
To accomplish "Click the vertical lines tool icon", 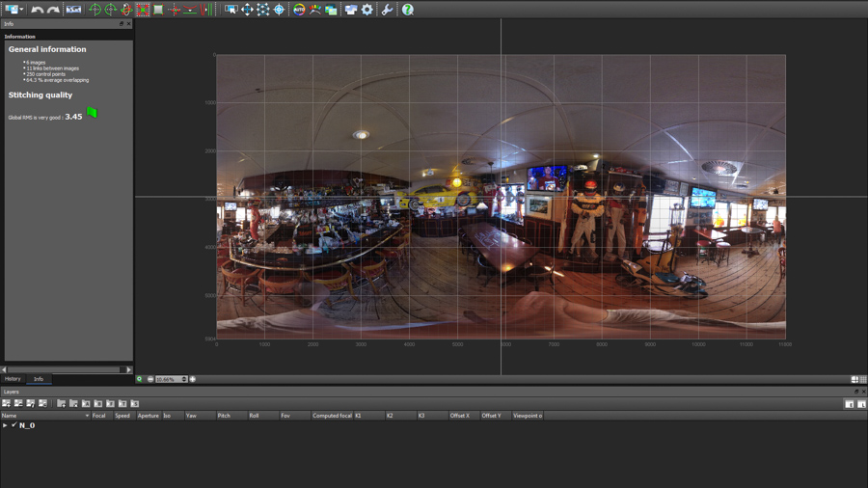I will [x=207, y=10].
